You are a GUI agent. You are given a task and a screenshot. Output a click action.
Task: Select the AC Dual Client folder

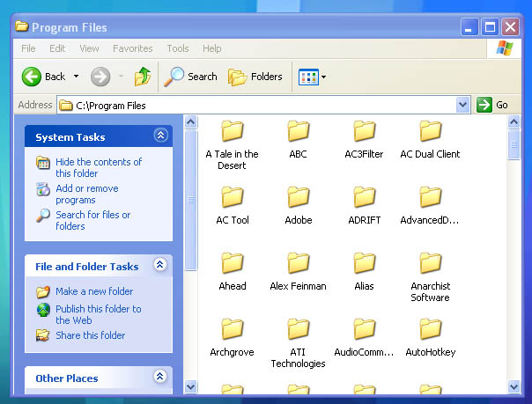pos(430,139)
